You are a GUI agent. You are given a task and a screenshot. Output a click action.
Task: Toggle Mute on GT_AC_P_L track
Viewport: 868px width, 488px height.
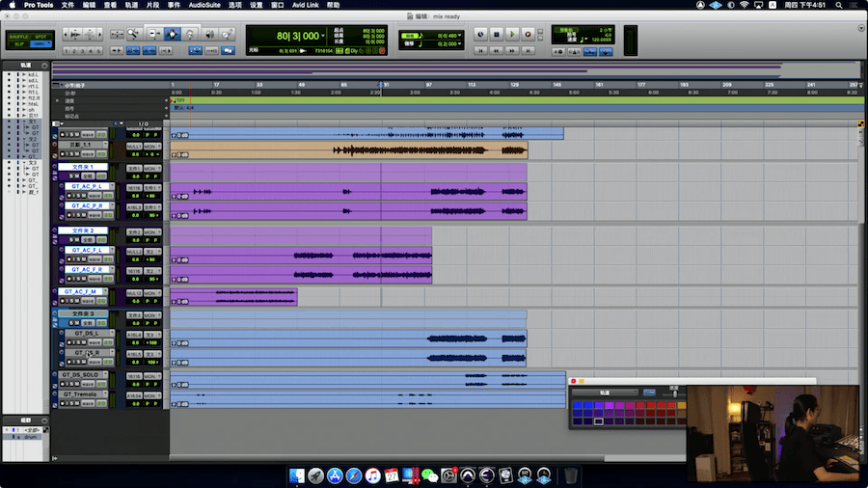84,196
